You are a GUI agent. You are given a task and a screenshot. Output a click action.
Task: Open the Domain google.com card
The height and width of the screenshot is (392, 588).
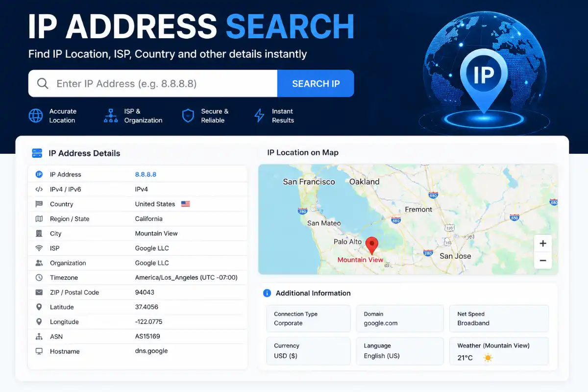400,318
